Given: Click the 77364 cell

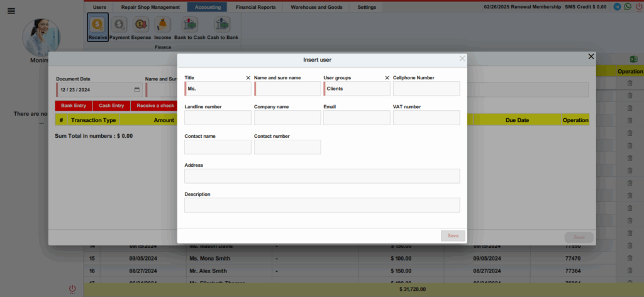Looking at the screenshot, I should pyautogui.click(x=574, y=271).
